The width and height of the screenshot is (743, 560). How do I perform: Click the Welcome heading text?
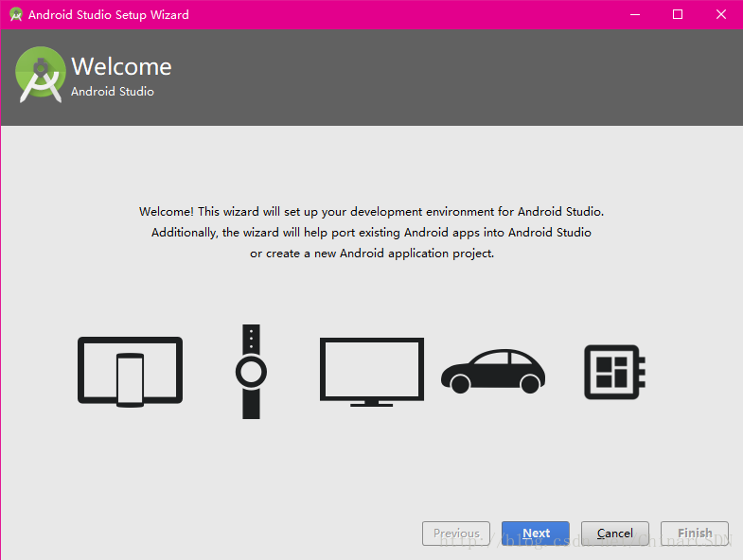coord(121,66)
